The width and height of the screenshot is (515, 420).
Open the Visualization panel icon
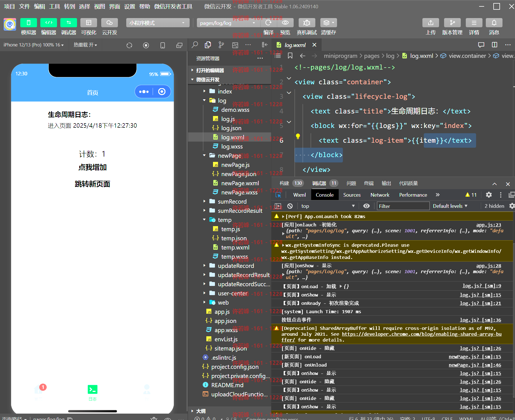click(x=89, y=23)
